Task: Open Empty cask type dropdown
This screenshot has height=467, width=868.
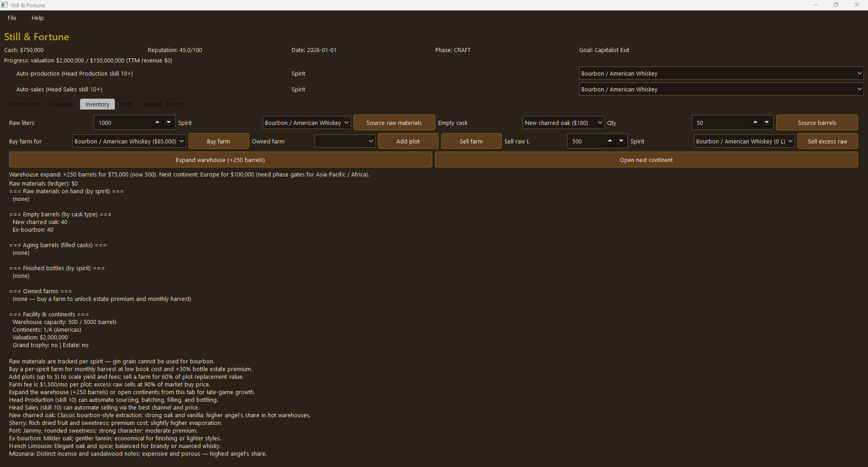Action: [x=563, y=123]
